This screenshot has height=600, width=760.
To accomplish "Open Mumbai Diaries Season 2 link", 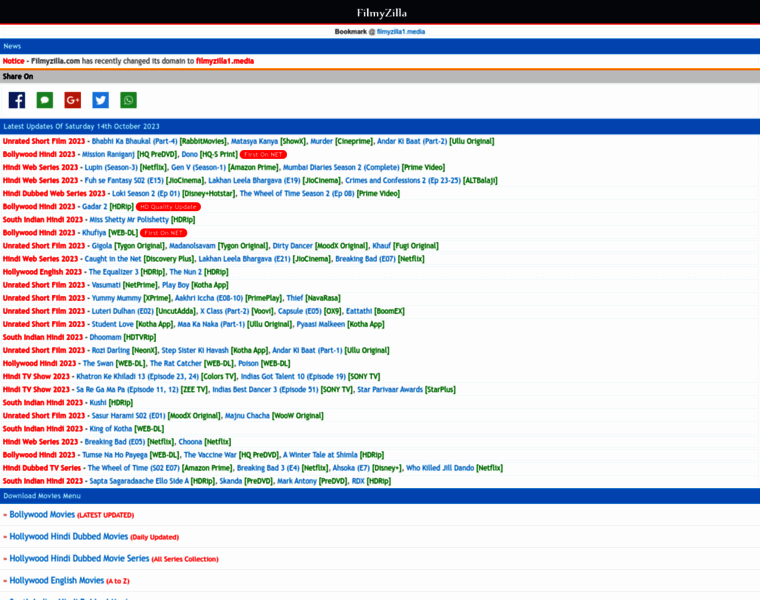I will [x=341, y=167].
